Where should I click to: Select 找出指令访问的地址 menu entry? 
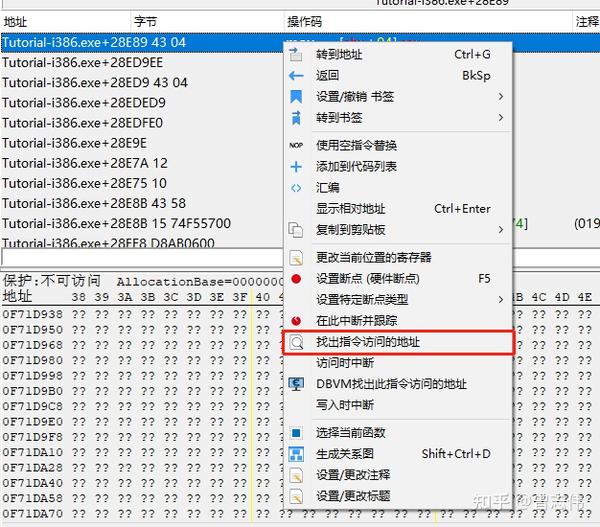point(398,342)
